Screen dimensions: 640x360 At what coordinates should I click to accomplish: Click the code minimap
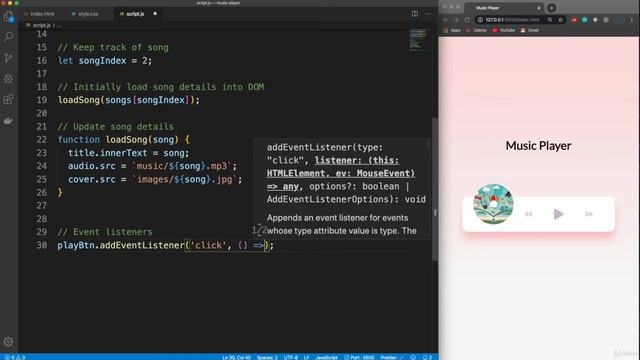(x=418, y=40)
